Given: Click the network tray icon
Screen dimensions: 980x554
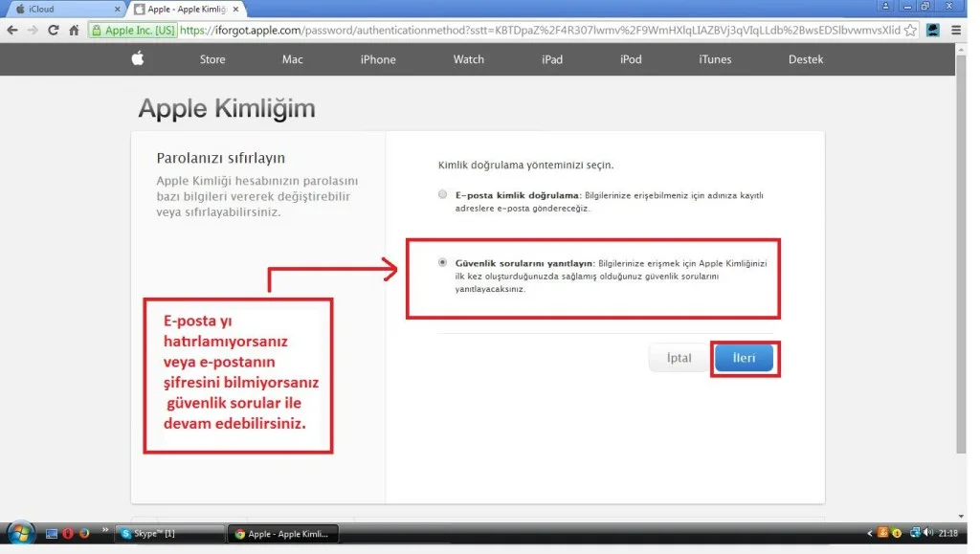Looking at the screenshot, I should pyautogui.click(x=915, y=533).
